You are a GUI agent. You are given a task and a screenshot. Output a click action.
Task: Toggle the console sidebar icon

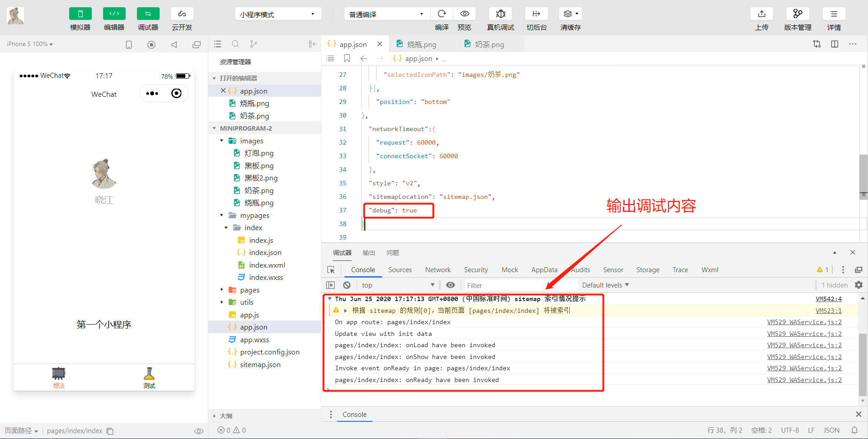pyautogui.click(x=330, y=285)
